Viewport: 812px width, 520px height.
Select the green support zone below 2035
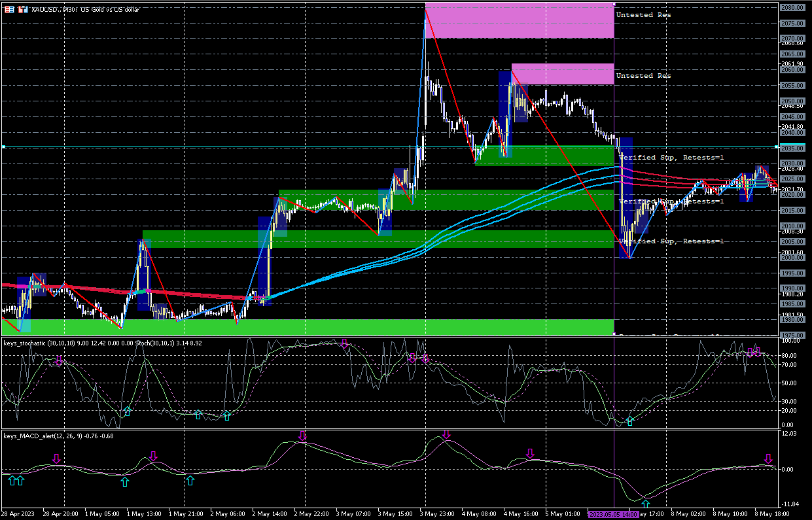pyautogui.click(x=544, y=156)
